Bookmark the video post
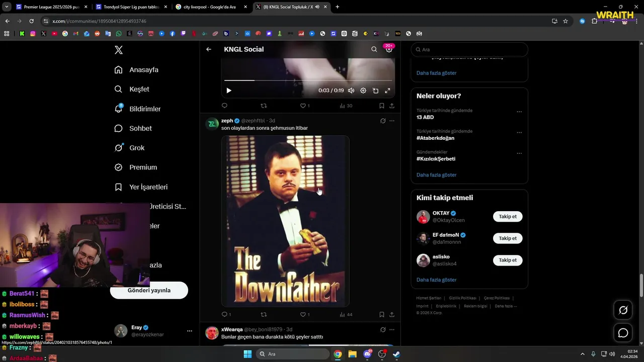This screenshot has height=362, width=644. [x=381, y=106]
